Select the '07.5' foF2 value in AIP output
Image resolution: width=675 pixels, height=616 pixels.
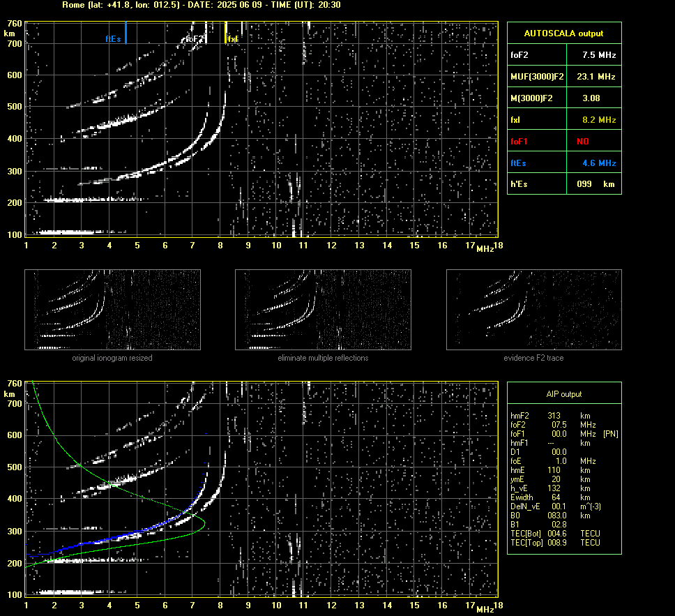(x=559, y=425)
